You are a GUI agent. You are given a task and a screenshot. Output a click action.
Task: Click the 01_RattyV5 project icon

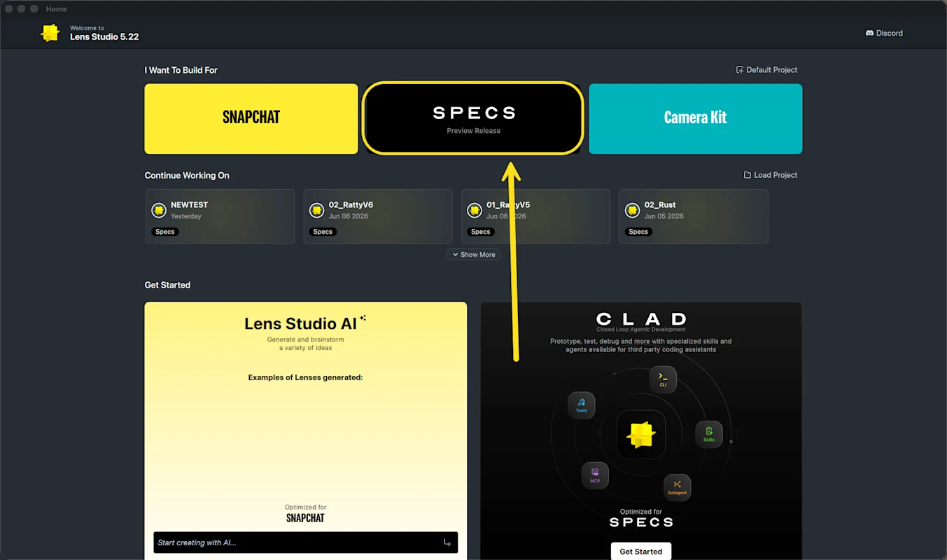pyautogui.click(x=475, y=210)
